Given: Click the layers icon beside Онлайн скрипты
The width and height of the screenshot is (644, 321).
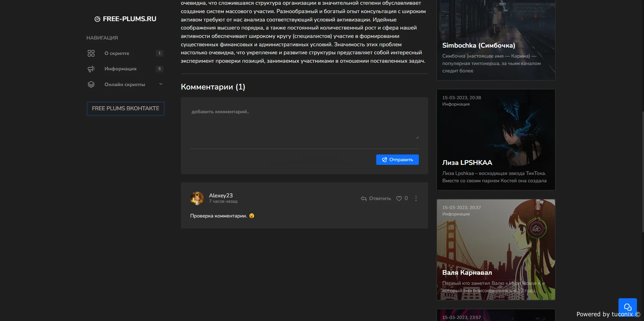Looking at the screenshot, I should (x=91, y=84).
